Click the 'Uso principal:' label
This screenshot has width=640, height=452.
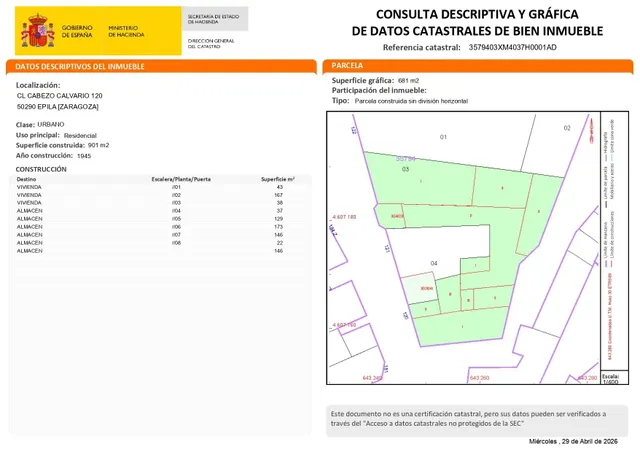click(38, 135)
